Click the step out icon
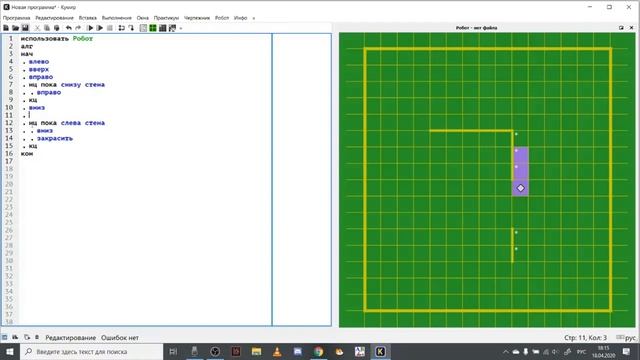Image resolution: width=640 pixels, height=360 pixels. pyautogui.click(x=131, y=28)
